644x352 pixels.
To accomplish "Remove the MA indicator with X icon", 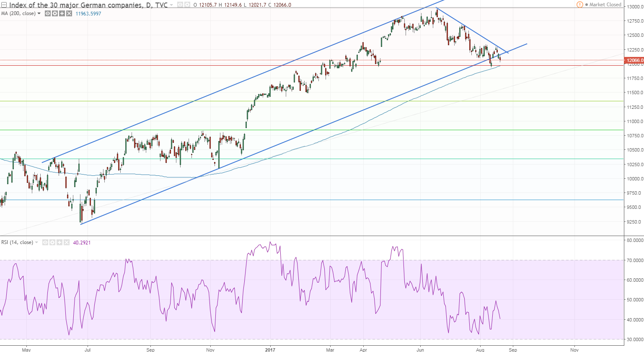I will pyautogui.click(x=69, y=13).
